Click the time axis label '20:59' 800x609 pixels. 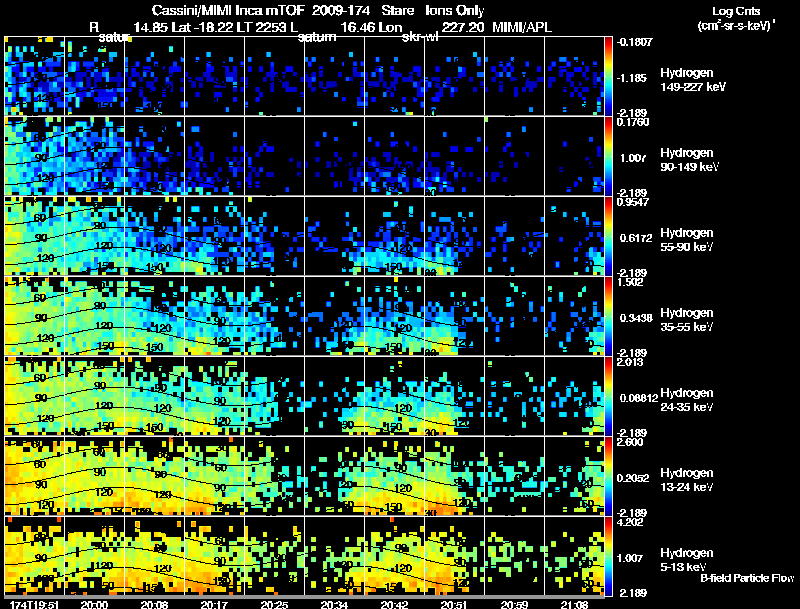(x=514, y=604)
